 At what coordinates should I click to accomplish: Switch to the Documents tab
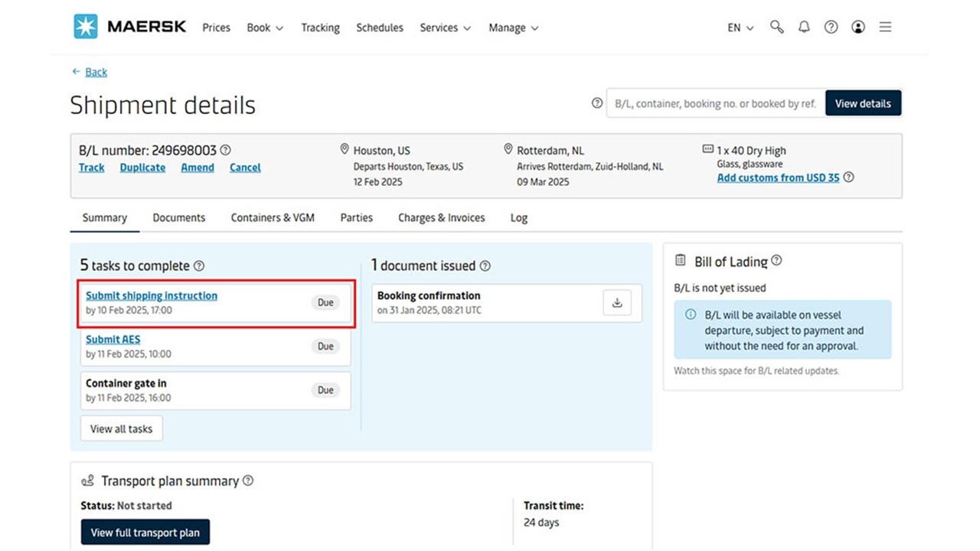pos(178,217)
